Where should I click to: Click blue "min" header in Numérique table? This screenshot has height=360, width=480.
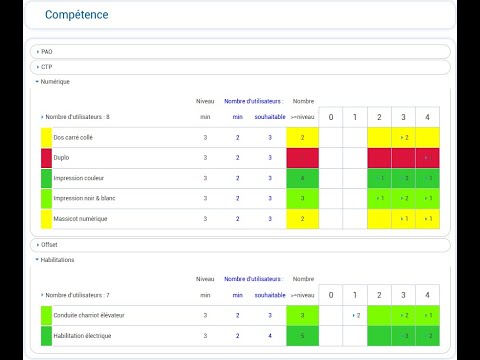tap(238, 117)
